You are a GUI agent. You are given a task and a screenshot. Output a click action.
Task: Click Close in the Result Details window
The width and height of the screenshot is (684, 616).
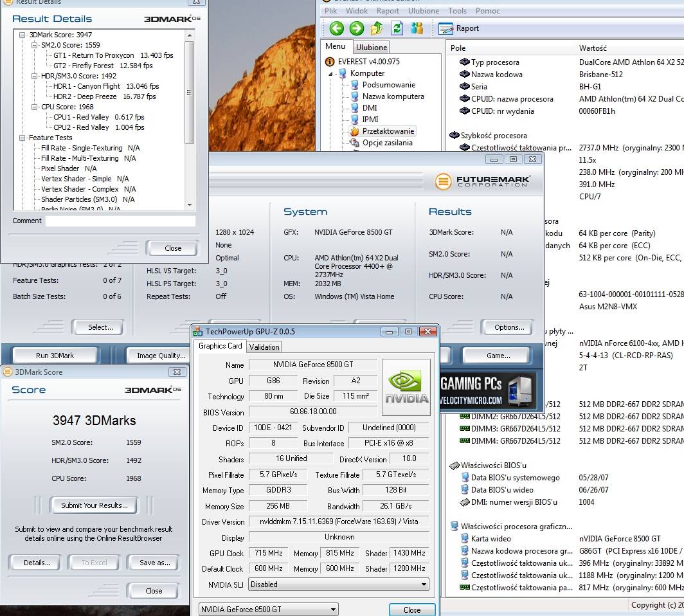[x=173, y=248]
